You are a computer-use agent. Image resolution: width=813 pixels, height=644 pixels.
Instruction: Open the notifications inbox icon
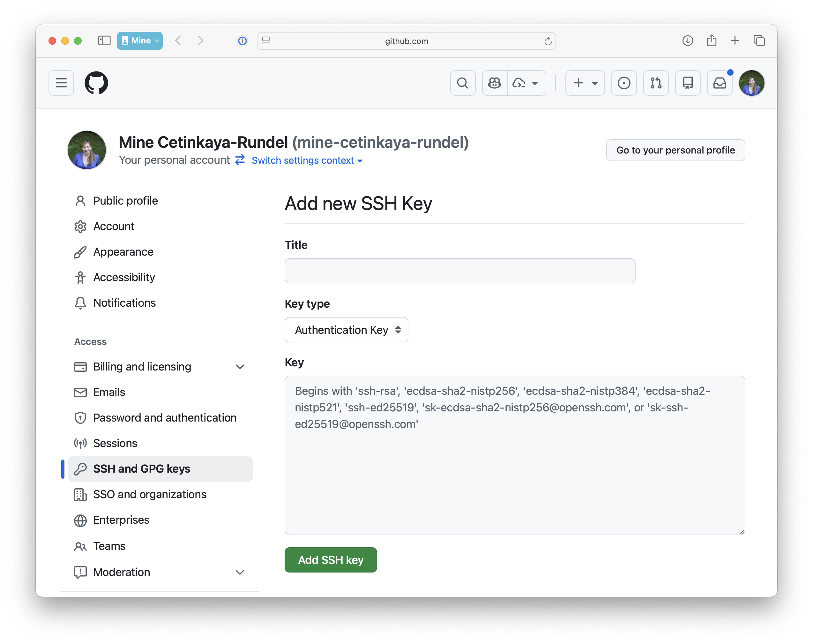click(719, 83)
